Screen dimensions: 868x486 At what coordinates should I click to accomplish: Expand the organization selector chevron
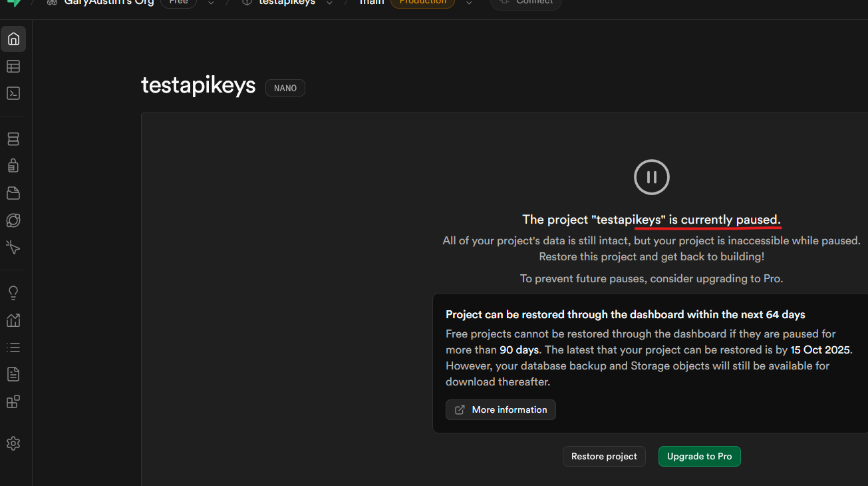pyautogui.click(x=211, y=3)
